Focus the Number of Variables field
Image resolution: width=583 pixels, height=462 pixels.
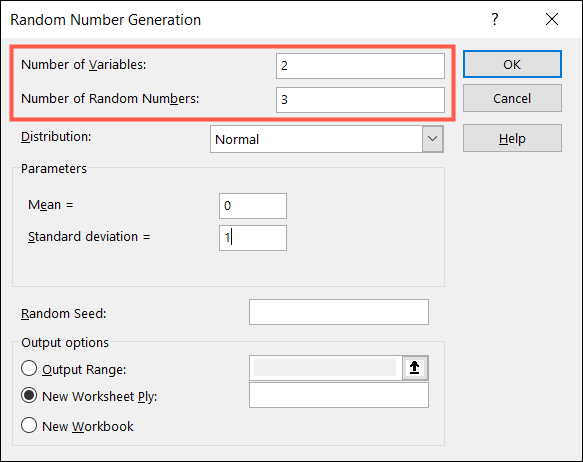click(360, 66)
